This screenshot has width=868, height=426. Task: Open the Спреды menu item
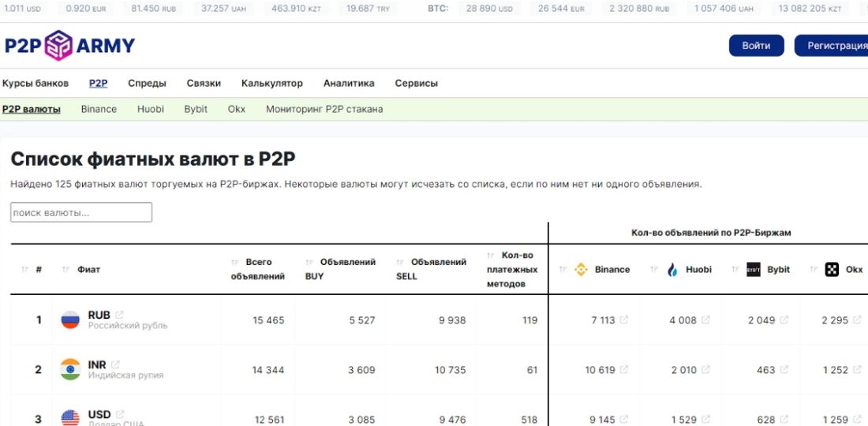click(x=147, y=83)
